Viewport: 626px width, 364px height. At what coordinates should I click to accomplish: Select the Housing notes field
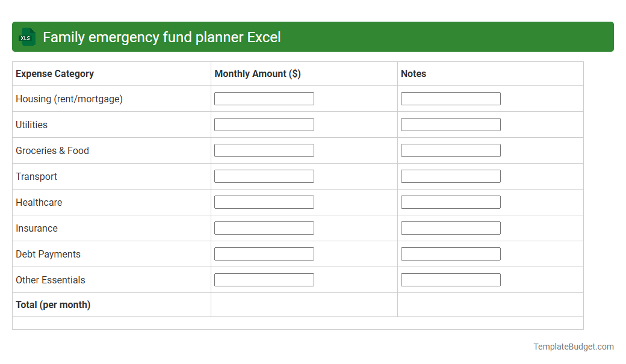click(x=450, y=98)
